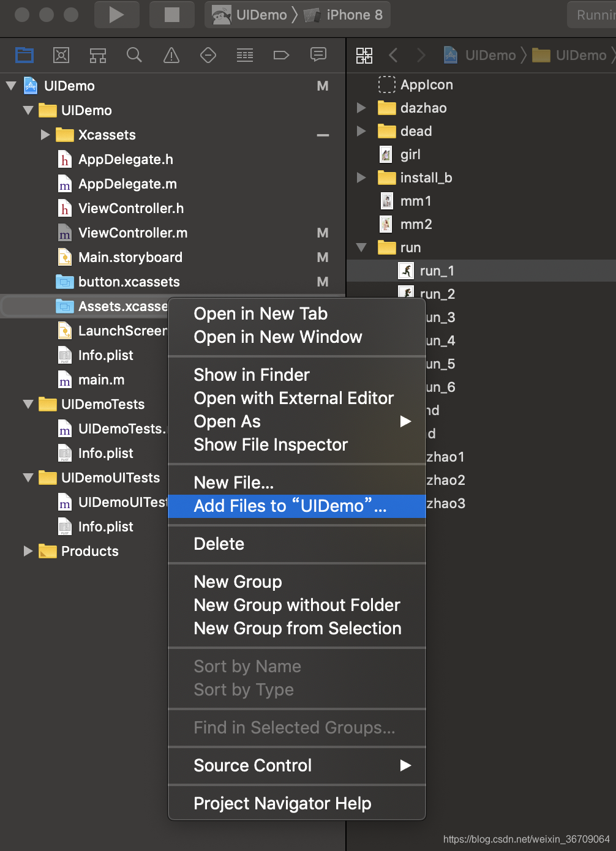Select the mm1 image asset
This screenshot has width=616, height=851.
coord(416,201)
